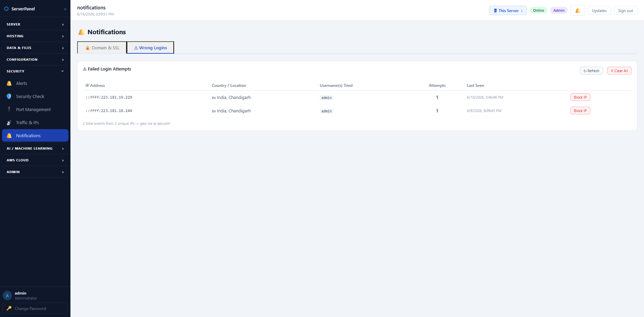Screen dimensions: 644x317
Task: Click the Admin role badge
Action: (559, 10)
